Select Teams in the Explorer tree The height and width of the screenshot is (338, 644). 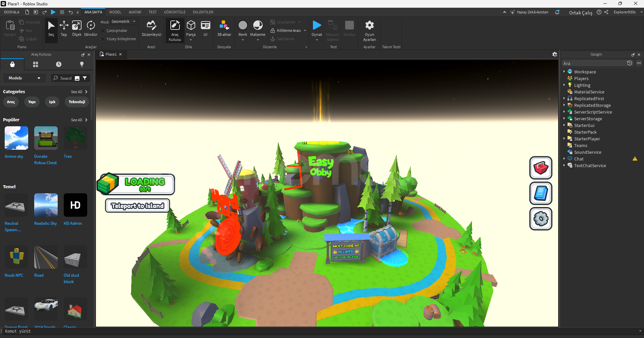581,145
